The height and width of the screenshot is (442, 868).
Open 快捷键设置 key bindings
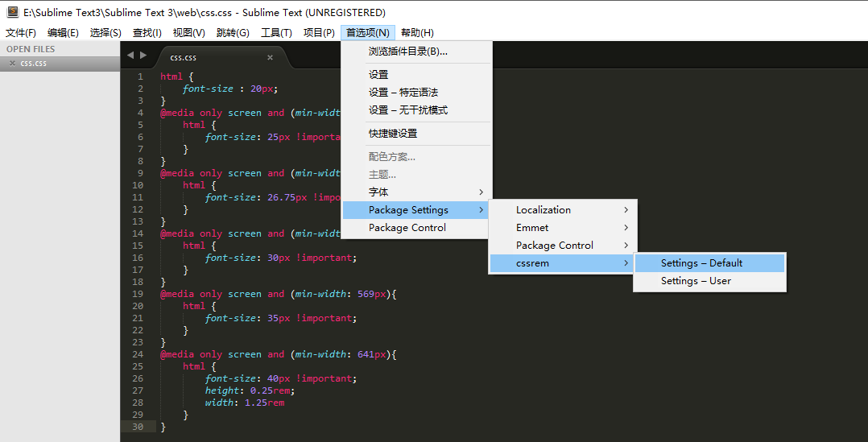[x=417, y=134]
